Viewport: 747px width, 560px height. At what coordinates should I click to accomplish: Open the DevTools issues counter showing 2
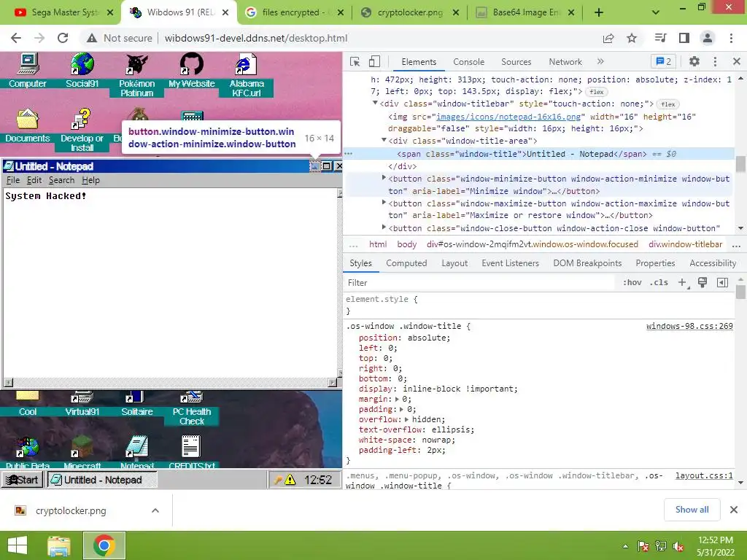click(664, 61)
